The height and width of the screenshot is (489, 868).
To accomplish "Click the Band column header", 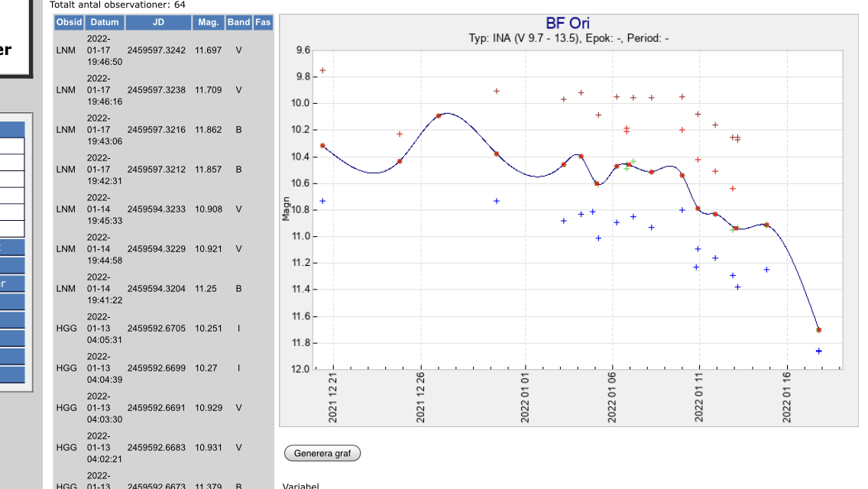I will pos(238,22).
